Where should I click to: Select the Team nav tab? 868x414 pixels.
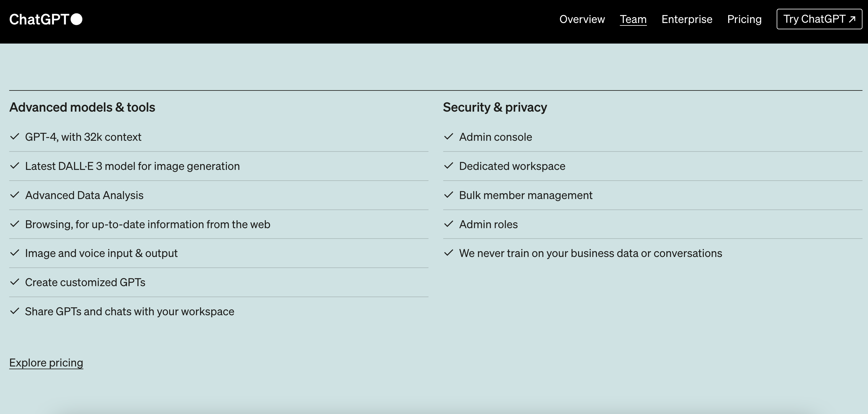point(633,19)
